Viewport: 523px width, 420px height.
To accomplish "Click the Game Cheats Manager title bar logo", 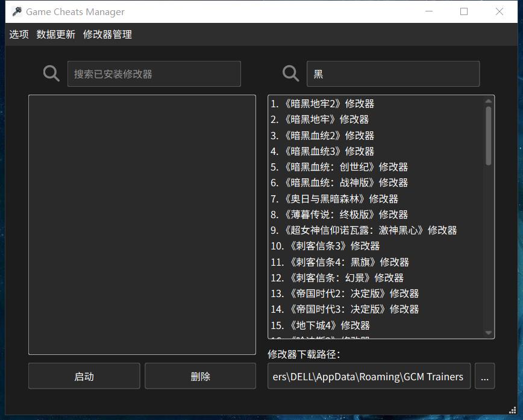I will click(16, 11).
